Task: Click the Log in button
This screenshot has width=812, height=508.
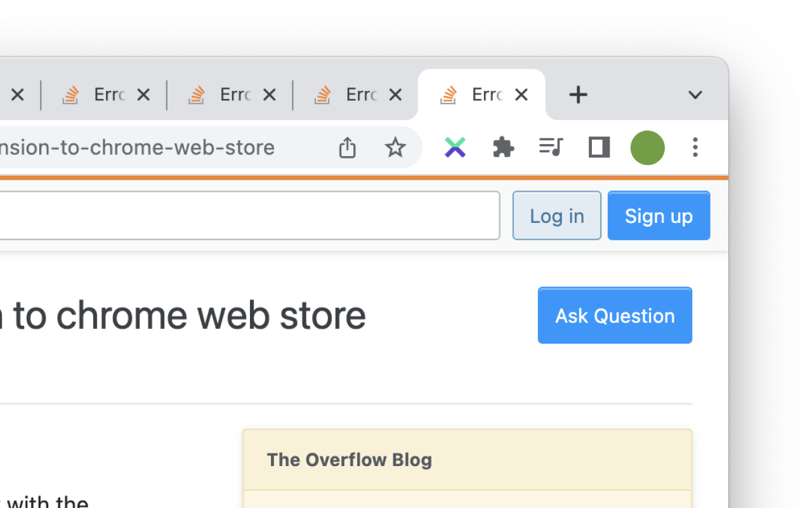Action: click(557, 216)
